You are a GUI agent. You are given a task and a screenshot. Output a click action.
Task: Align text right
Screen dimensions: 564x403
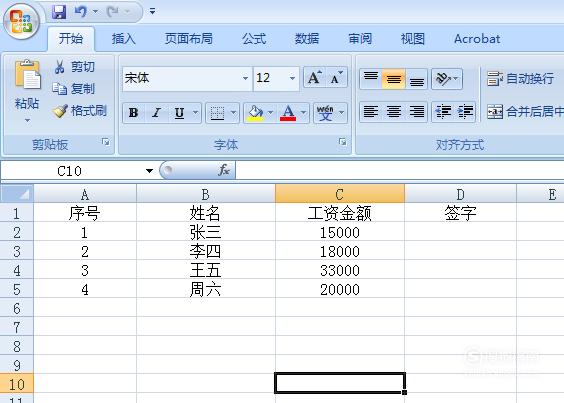417,112
